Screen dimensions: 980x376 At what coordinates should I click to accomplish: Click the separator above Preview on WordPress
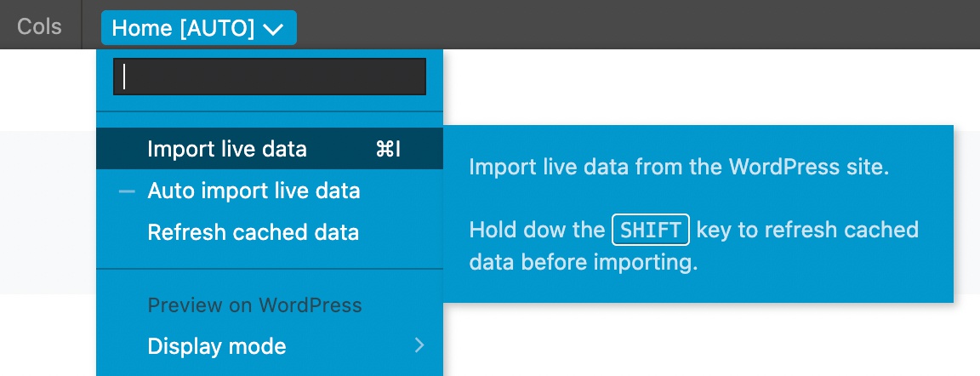pos(270,269)
